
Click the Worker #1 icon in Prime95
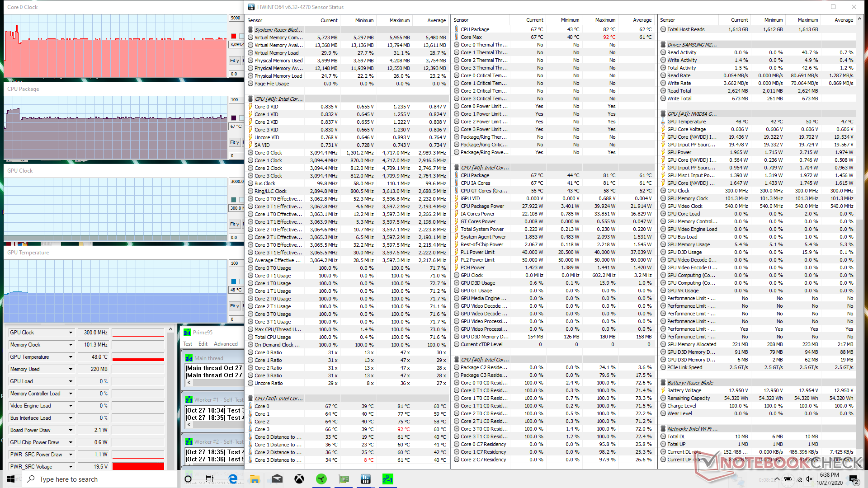click(x=189, y=399)
